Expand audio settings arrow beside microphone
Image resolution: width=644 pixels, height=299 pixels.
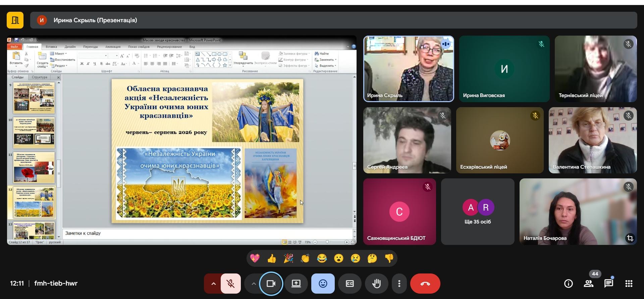coord(213,284)
